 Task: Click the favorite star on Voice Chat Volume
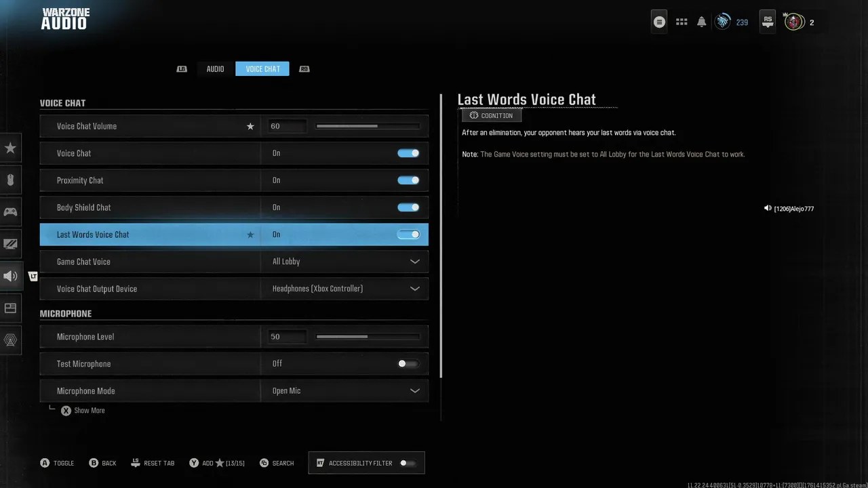tap(250, 126)
